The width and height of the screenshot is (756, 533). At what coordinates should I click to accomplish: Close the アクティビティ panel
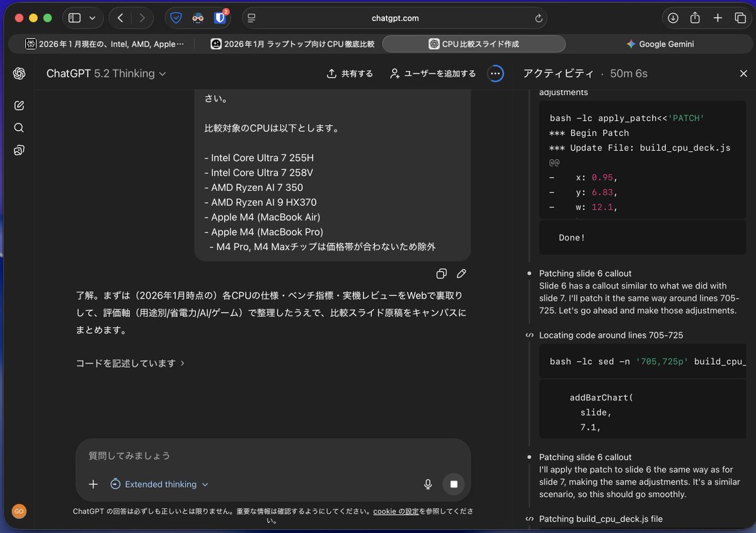(743, 74)
